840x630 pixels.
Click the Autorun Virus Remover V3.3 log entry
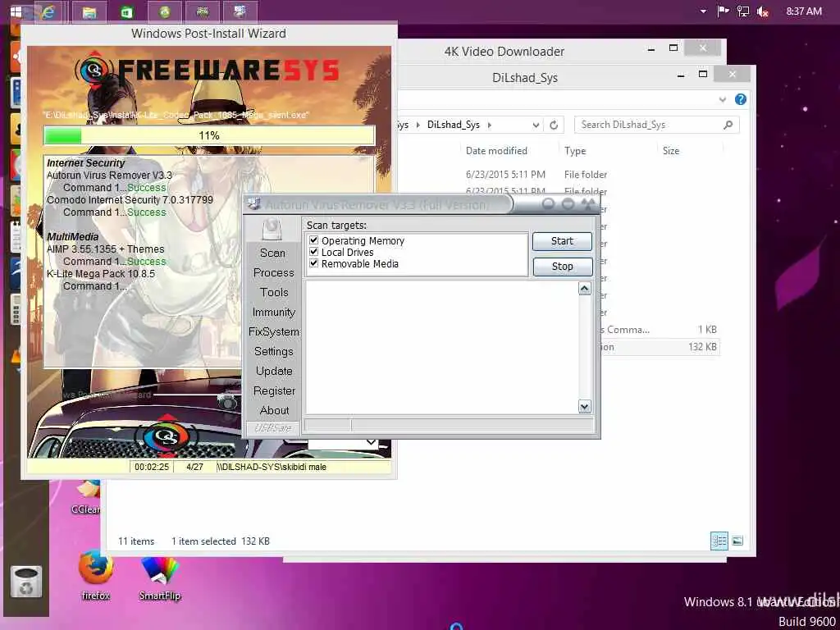(109, 176)
